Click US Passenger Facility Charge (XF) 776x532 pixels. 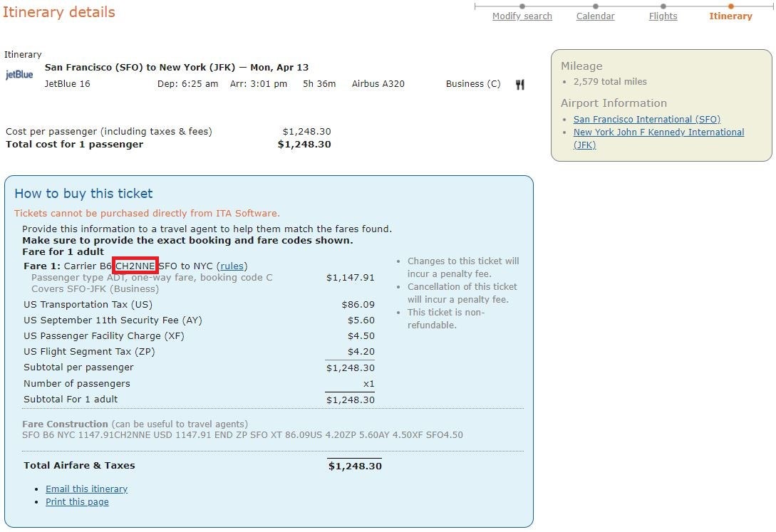click(x=104, y=335)
